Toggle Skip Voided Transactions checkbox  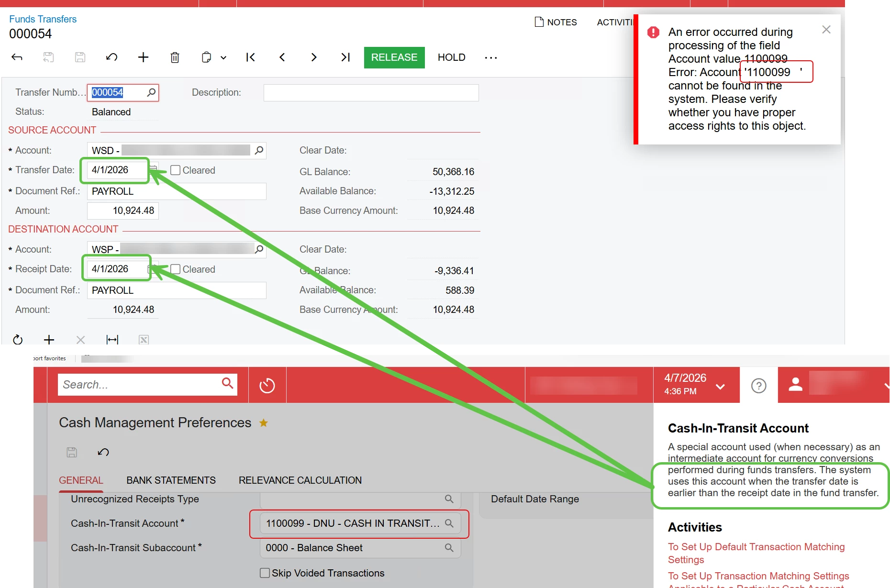point(265,573)
